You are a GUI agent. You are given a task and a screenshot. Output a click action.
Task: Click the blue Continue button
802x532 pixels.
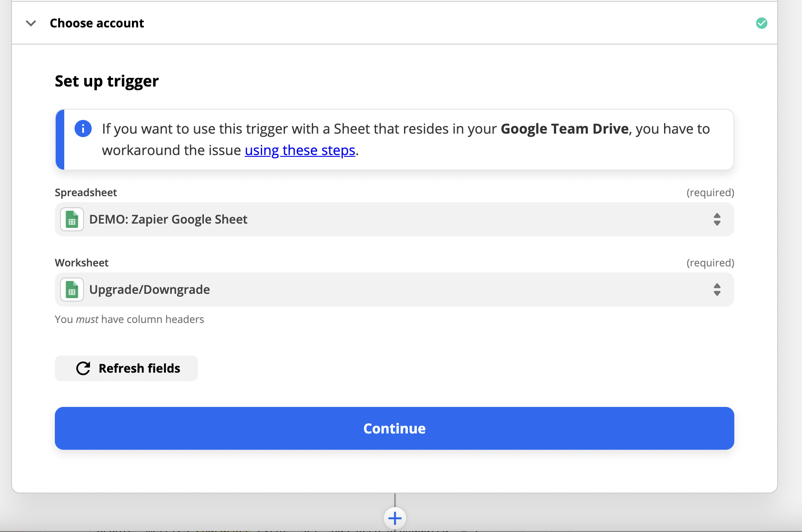394,428
